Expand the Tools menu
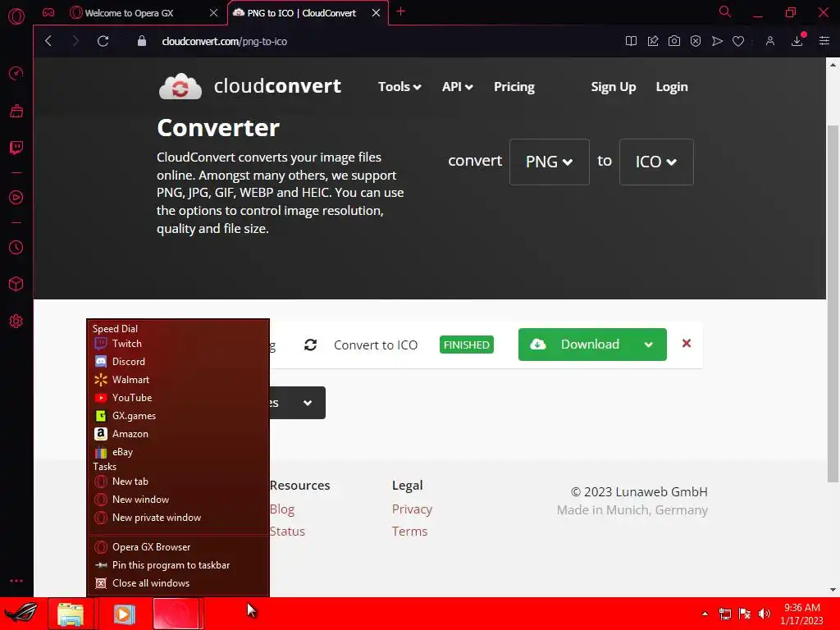The height and width of the screenshot is (630, 840). click(x=399, y=87)
